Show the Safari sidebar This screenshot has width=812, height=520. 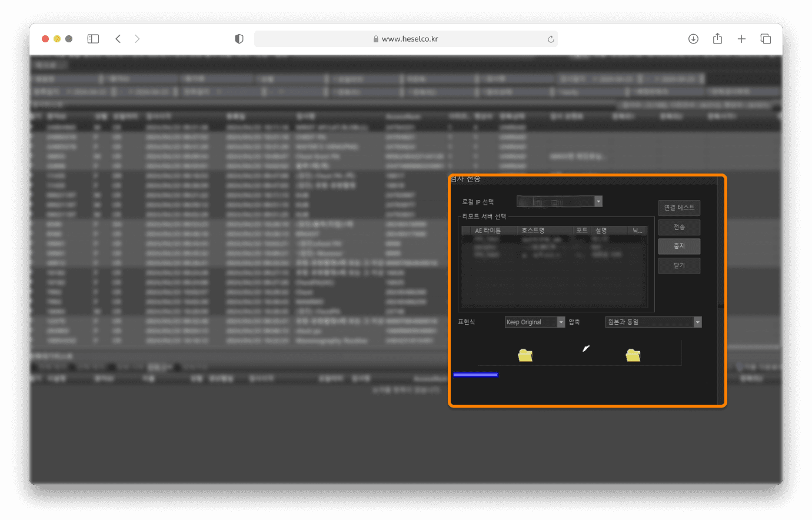point(93,39)
